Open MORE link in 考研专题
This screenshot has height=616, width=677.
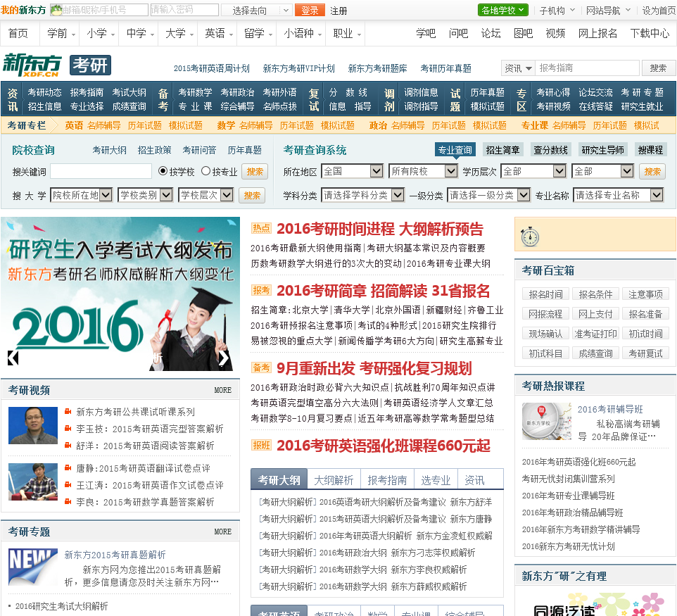[223, 532]
